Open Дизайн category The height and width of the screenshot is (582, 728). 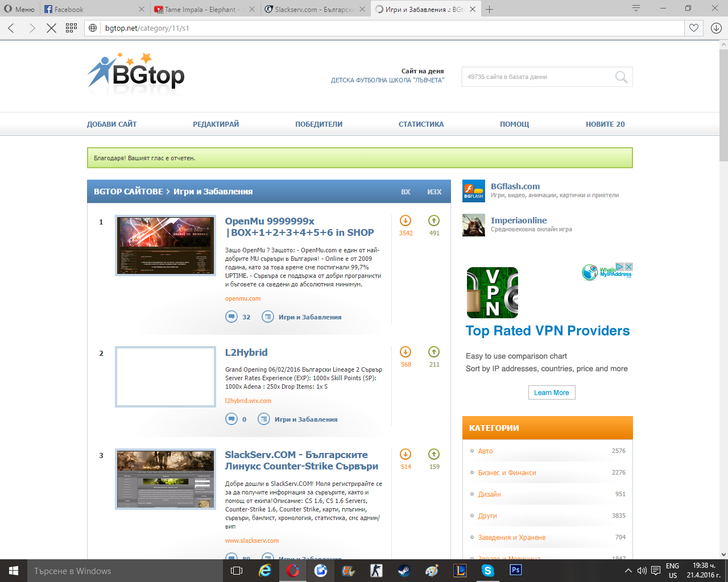click(x=489, y=494)
